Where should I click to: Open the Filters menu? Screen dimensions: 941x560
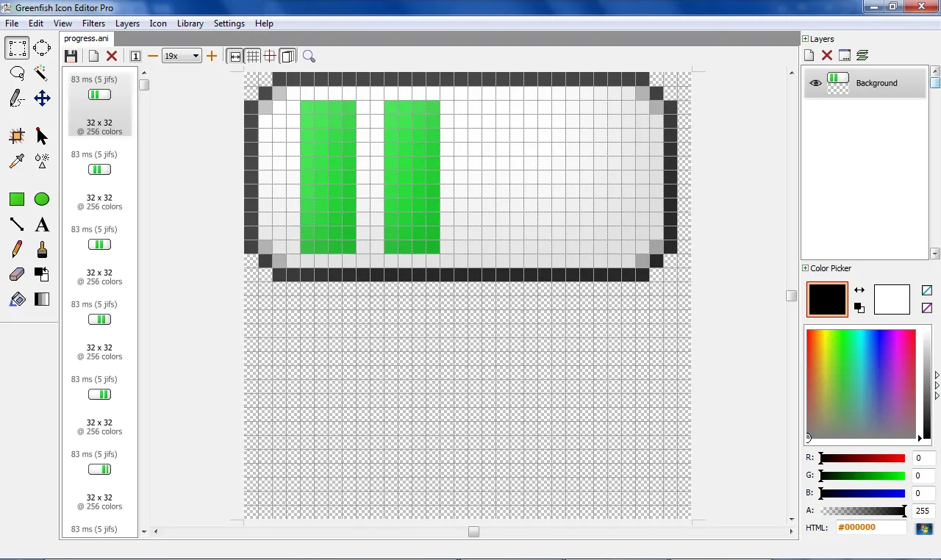pos(93,23)
